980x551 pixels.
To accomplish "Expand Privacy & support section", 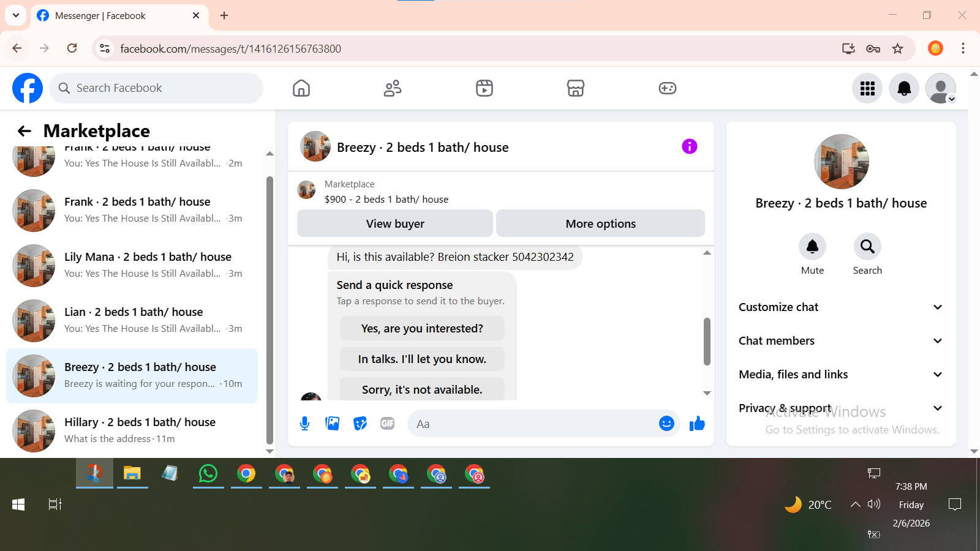I will coord(841,408).
